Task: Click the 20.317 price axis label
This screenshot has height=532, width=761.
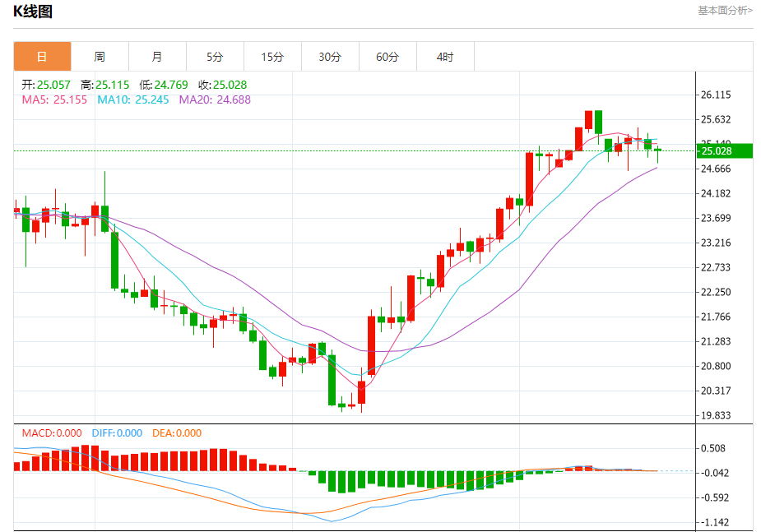Action: (716, 391)
